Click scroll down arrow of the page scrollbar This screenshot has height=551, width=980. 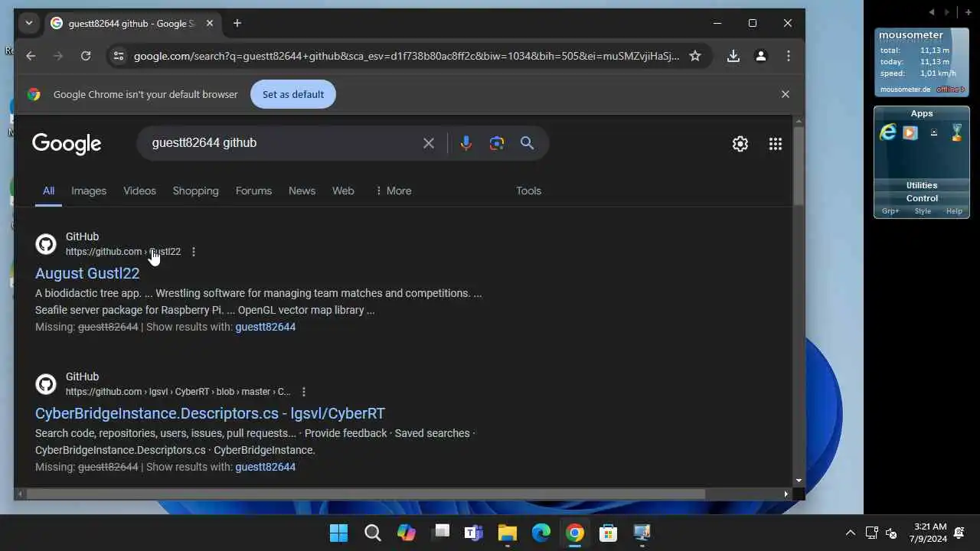(799, 481)
